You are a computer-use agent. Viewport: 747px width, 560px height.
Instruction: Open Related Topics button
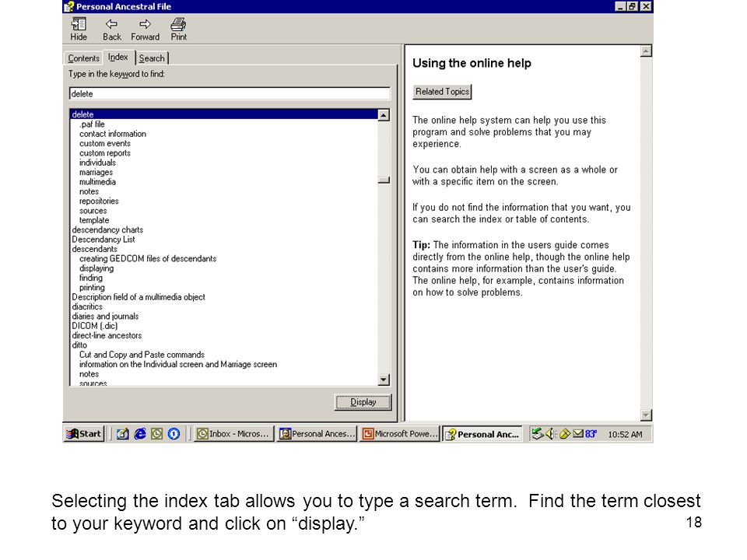click(x=442, y=92)
